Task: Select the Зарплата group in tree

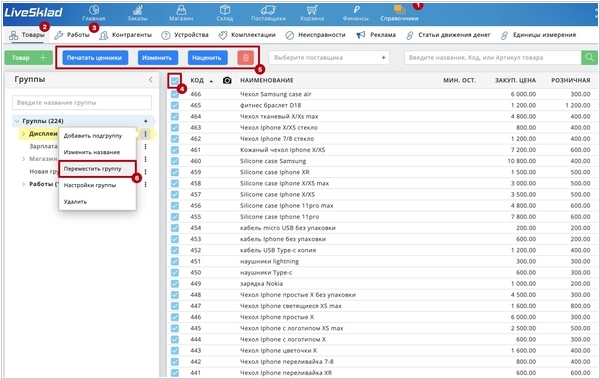Action: [43, 146]
